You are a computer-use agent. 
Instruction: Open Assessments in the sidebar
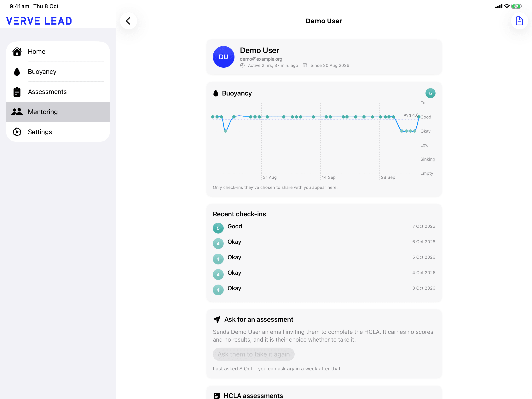(x=58, y=92)
